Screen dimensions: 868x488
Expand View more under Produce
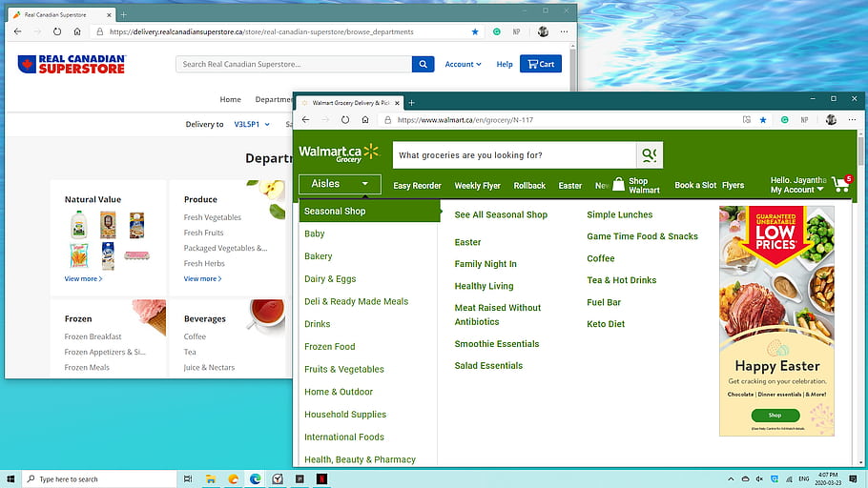[202, 279]
